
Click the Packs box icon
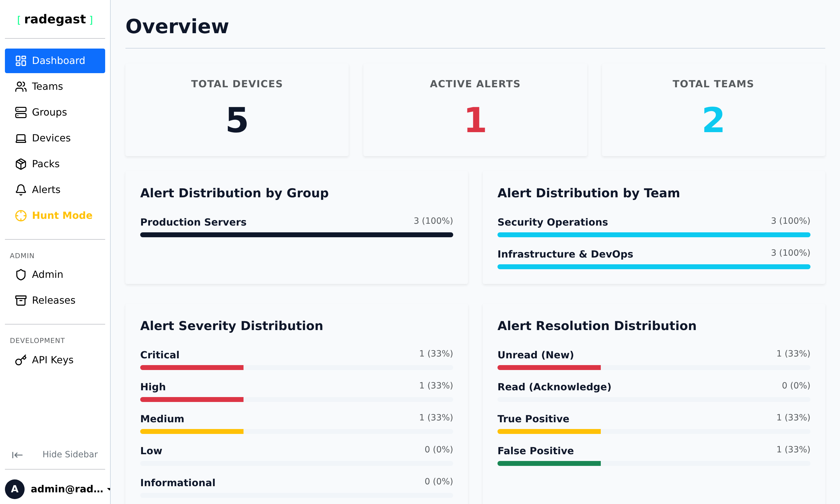(x=21, y=164)
